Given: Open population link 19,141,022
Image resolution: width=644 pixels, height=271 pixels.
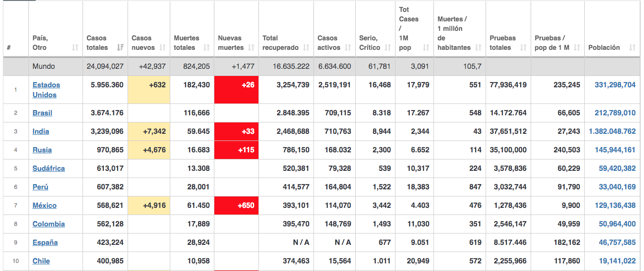Looking at the screenshot, I should [x=617, y=261].
